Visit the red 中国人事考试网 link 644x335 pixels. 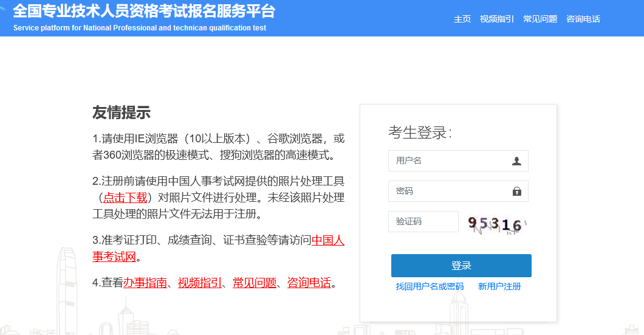pyautogui.click(x=327, y=240)
